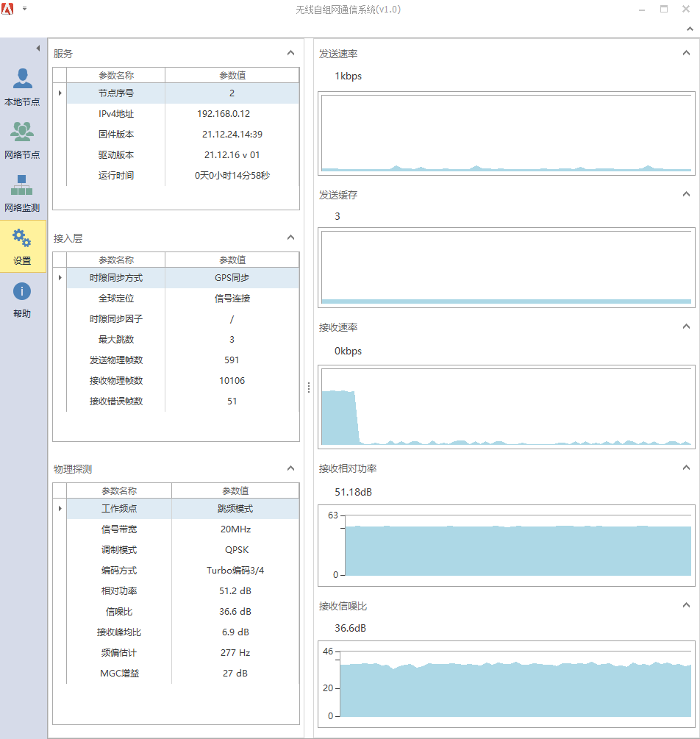Click the 参数名称 column header in the 服务 table
The height and width of the screenshot is (739, 700).
point(116,76)
